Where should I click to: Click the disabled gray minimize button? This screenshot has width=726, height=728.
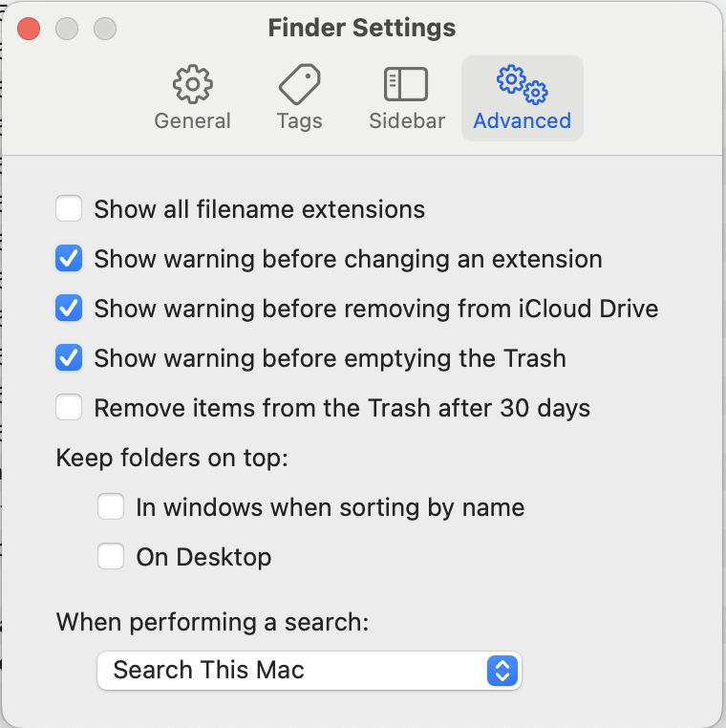click(67, 29)
